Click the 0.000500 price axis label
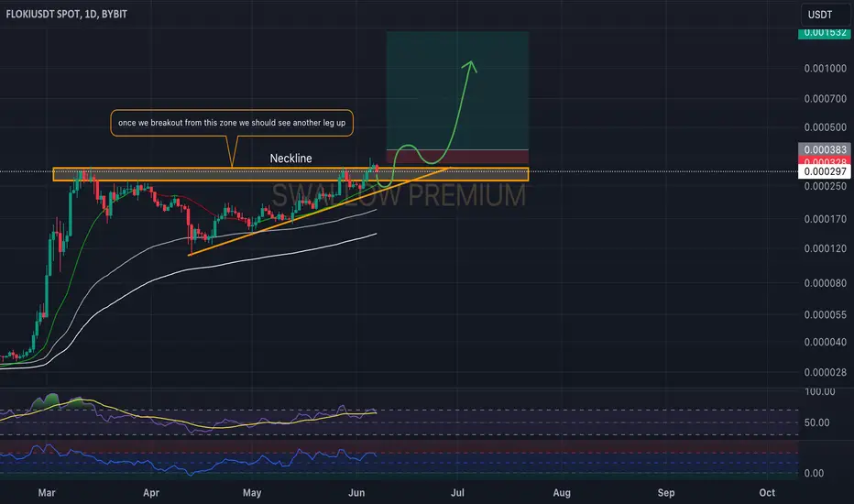 click(x=825, y=127)
